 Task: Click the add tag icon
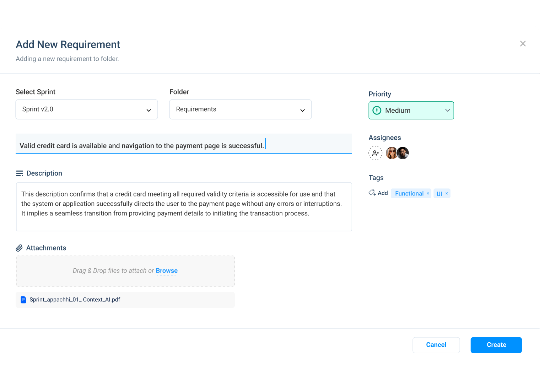tap(372, 193)
